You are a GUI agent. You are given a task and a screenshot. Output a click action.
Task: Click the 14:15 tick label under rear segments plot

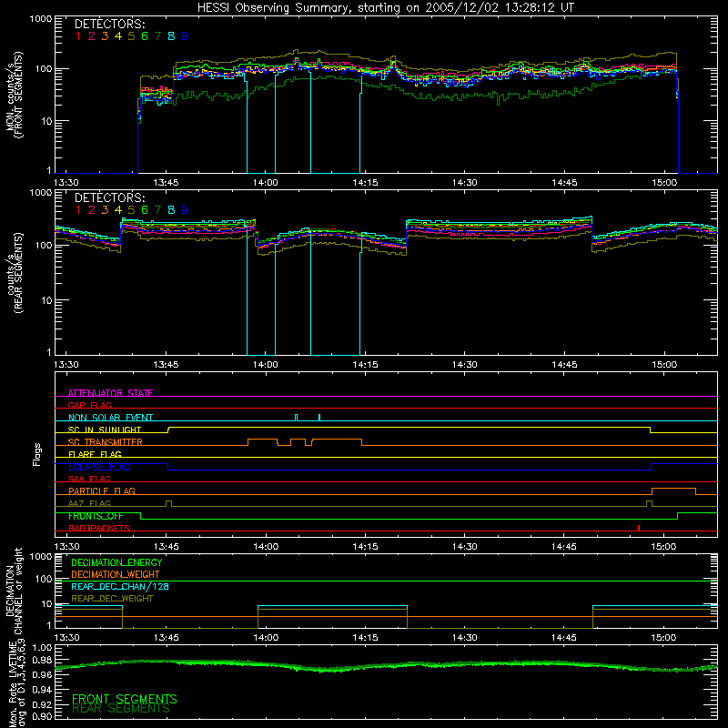pyautogui.click(x=365, y=365)
